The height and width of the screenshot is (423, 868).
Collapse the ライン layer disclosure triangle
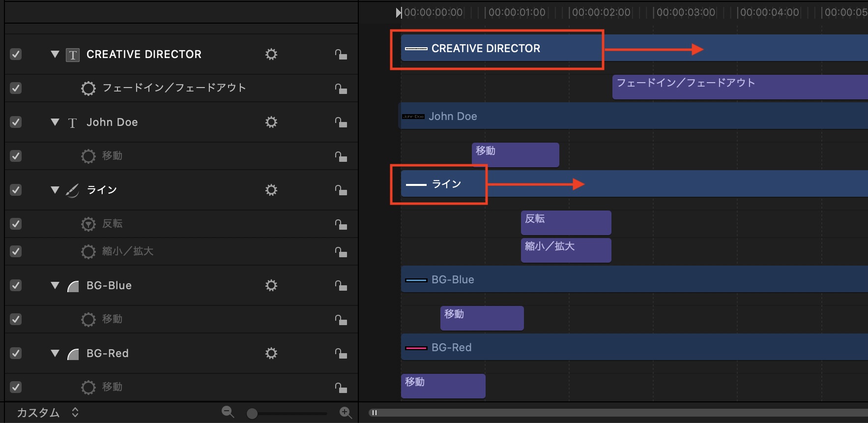[x=55, y=190]
